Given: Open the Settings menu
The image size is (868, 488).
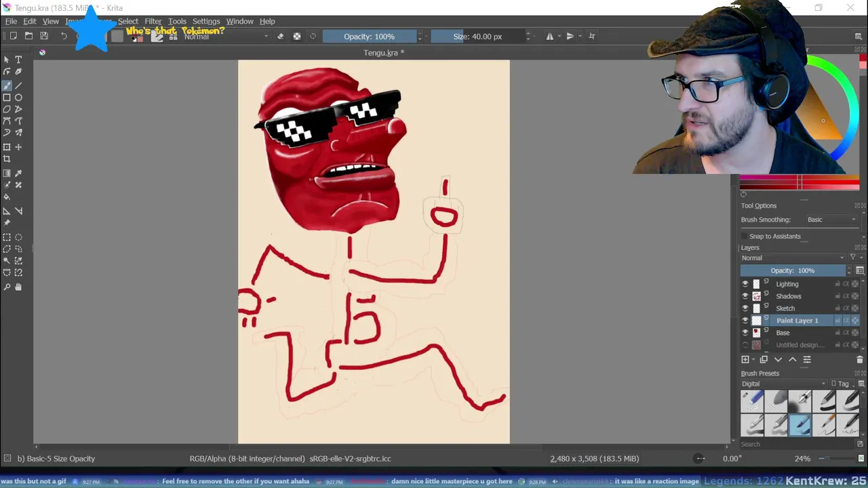Looking at the screenshot, I should tap(206, 21).
